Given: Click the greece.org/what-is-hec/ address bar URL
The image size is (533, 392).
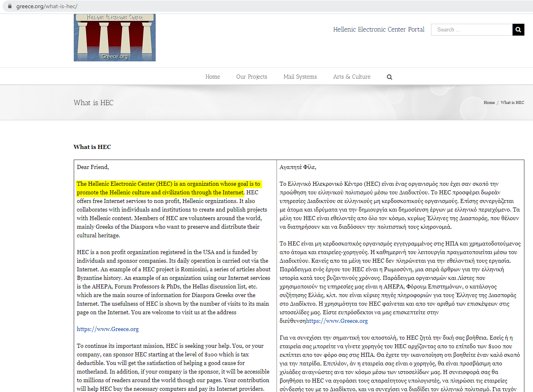Looking at the screenshot, I should (47, 6).
